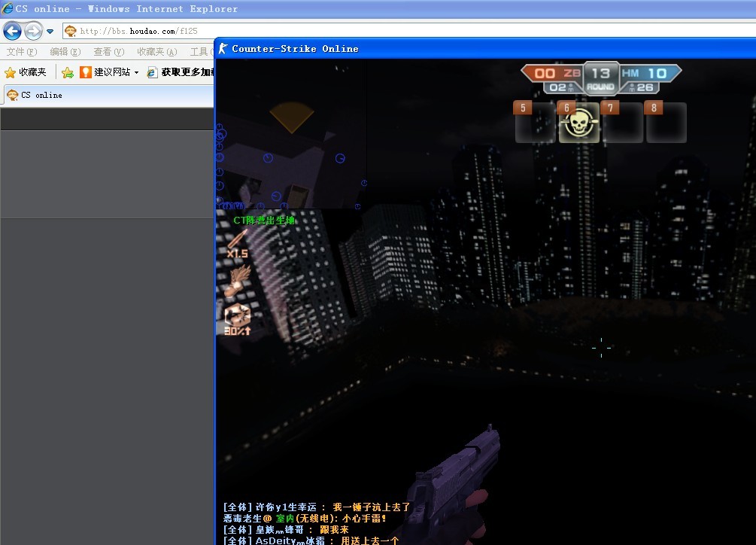
Task: Go back with the browser Back arrow
Action: (x=12, y=32)
